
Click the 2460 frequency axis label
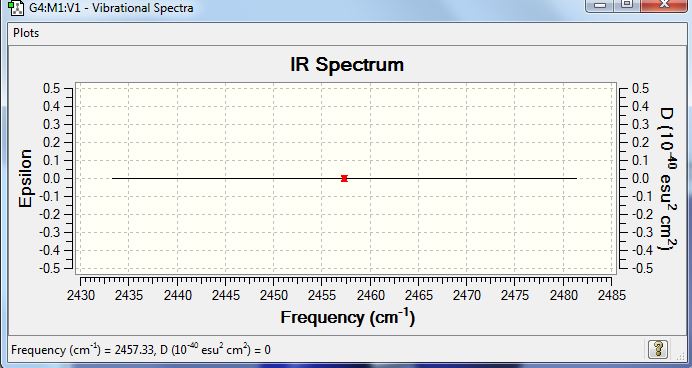point(370,295)
